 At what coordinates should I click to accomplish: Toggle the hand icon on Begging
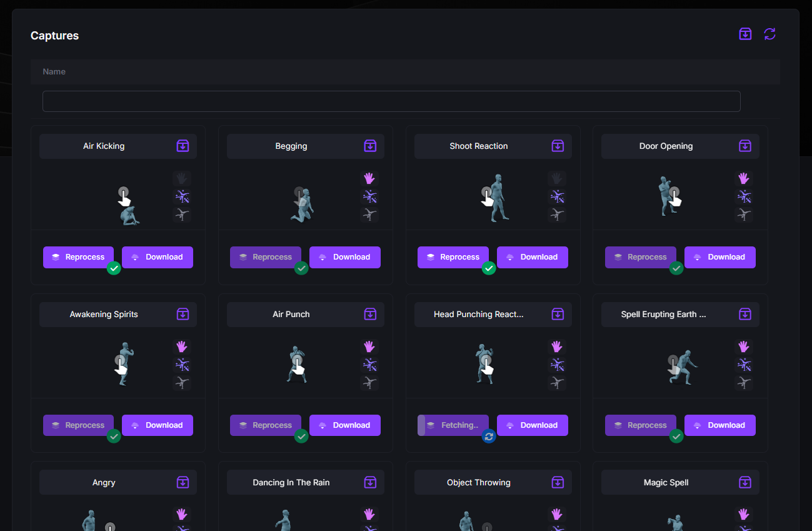(369, 178)
